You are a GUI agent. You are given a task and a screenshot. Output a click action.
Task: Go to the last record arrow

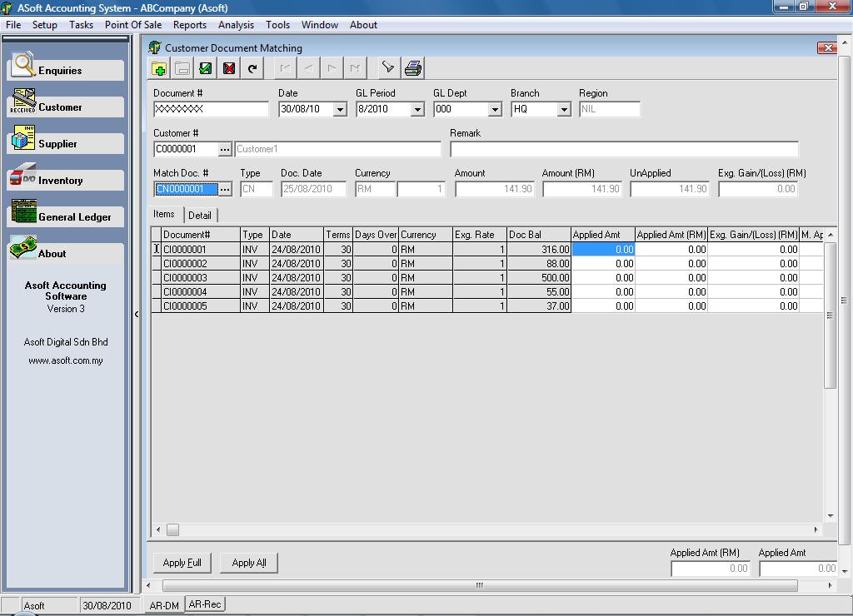click(x=355, y=68)
